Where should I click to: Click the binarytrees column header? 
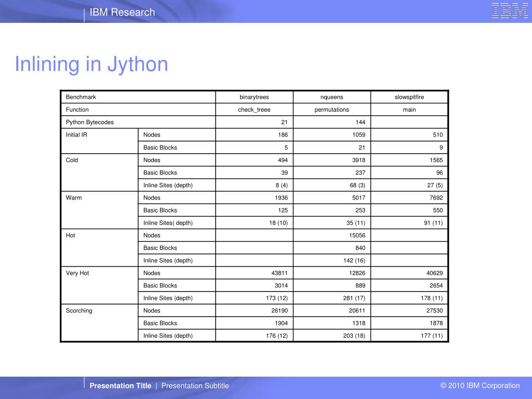coord(254,97)
